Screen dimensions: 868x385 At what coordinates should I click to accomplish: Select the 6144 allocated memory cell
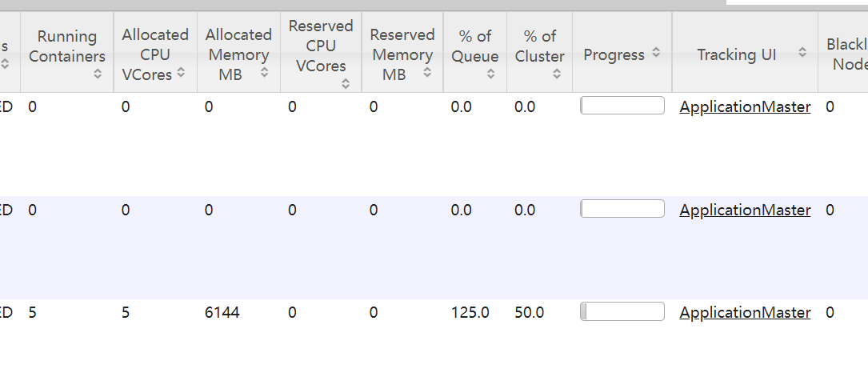pos(222,313)
